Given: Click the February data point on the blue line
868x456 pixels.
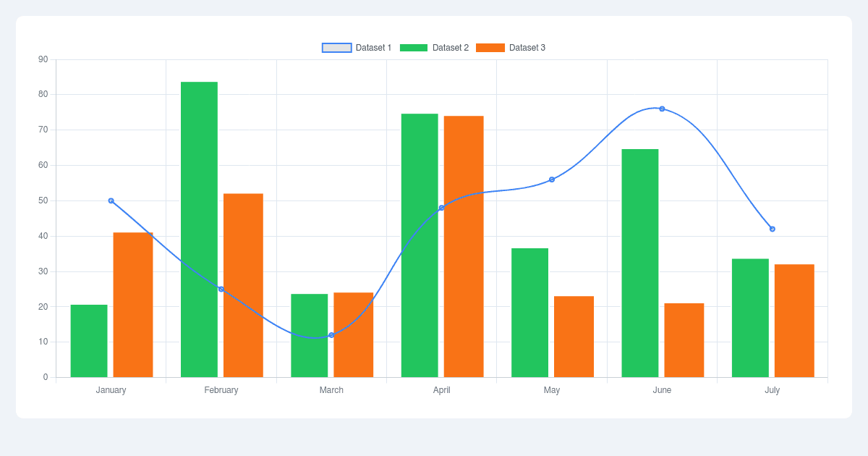Looking at the screenshot, I should pos(221,288).
